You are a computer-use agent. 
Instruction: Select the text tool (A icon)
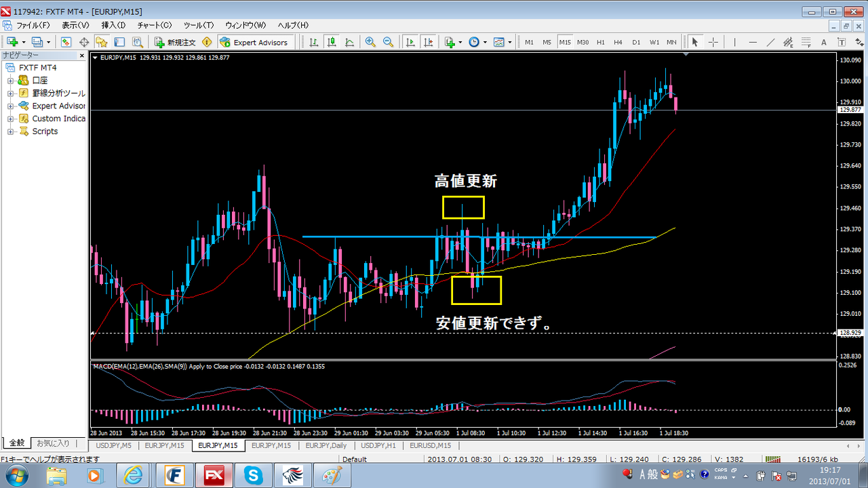[x=824, y=42]
